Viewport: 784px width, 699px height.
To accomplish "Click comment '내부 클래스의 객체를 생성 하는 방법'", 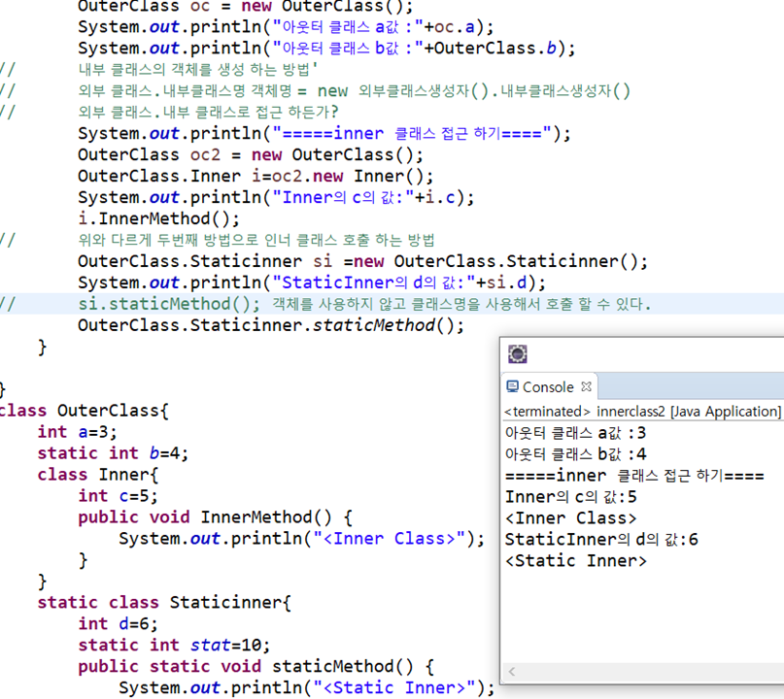I will click(x=197, y=70).
